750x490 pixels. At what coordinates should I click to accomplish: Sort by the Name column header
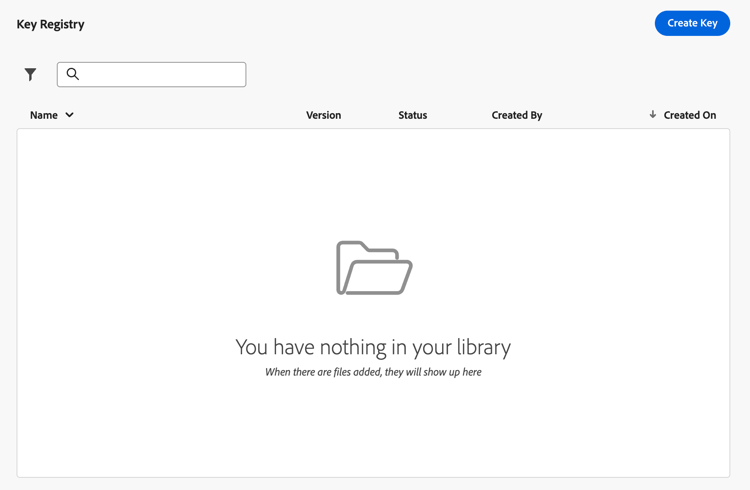tap(44, 115)
